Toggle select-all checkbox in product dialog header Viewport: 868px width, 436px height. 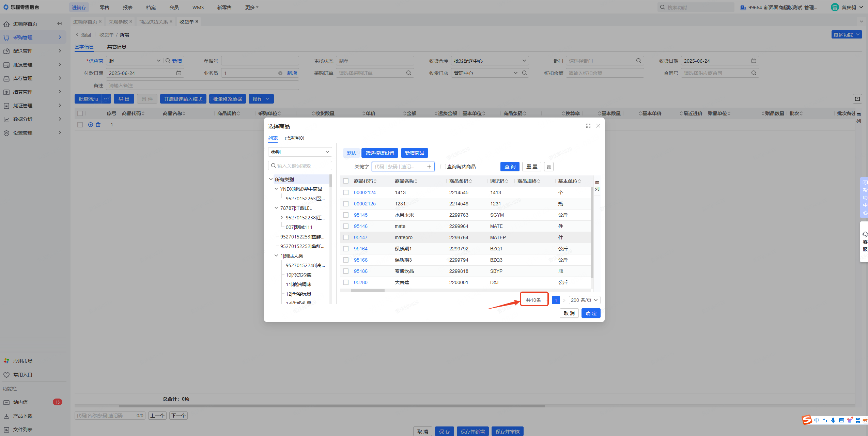click(346, 181)
